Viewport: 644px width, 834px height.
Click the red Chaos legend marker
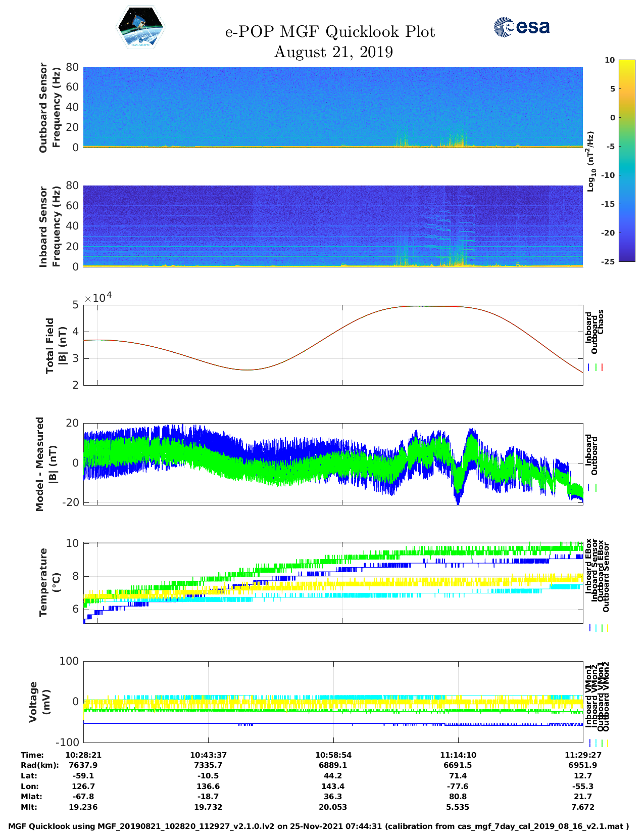(602, 367)
